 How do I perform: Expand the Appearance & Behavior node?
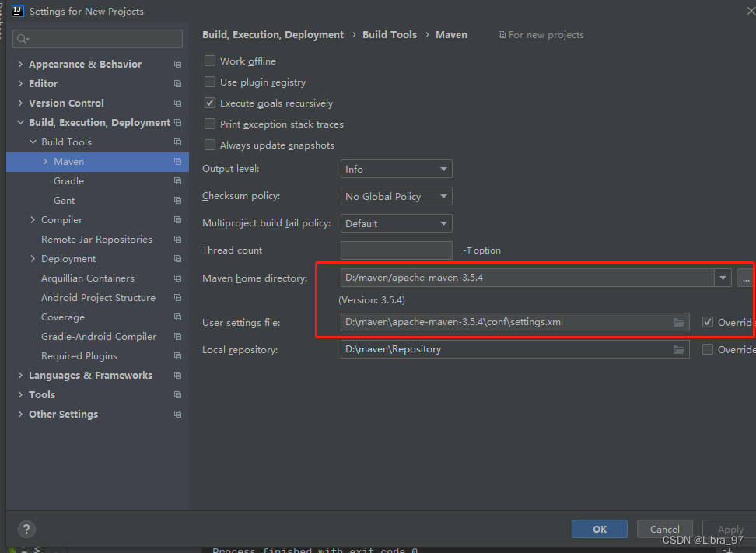click(20, 64)
